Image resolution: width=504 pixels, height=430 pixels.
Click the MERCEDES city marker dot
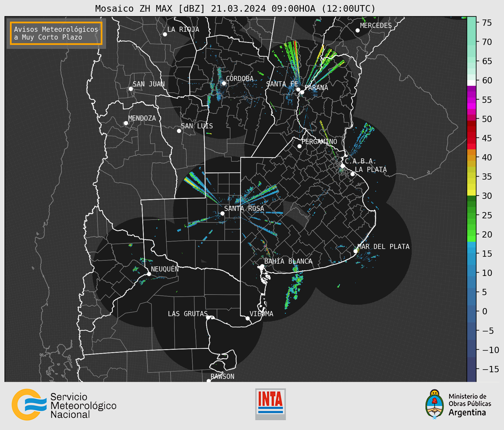click(358, 31)
